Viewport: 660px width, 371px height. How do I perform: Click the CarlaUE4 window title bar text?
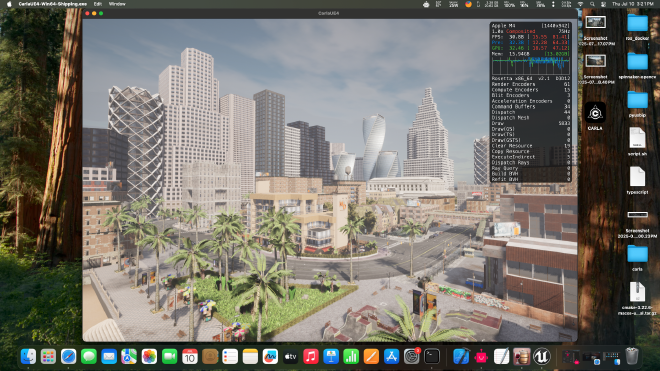pos(328,13)
